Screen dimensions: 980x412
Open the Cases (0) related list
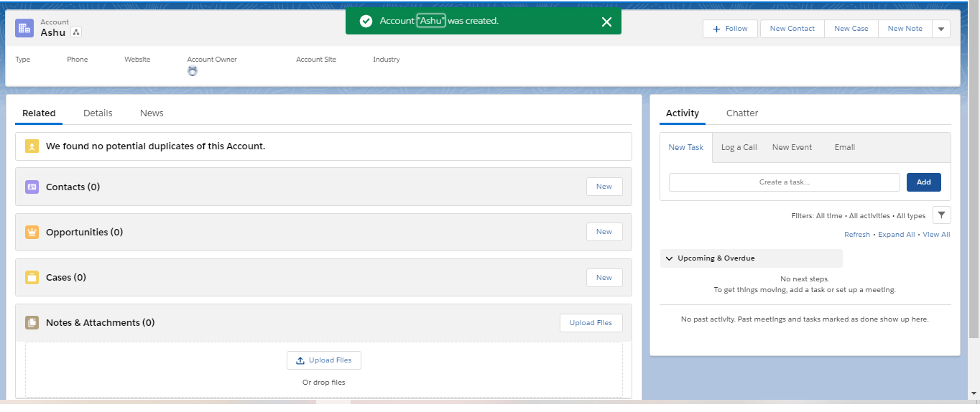click(x=66, y=278)
